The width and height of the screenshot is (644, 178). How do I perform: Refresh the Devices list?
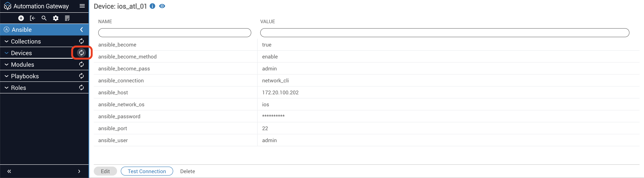[81, 53]
